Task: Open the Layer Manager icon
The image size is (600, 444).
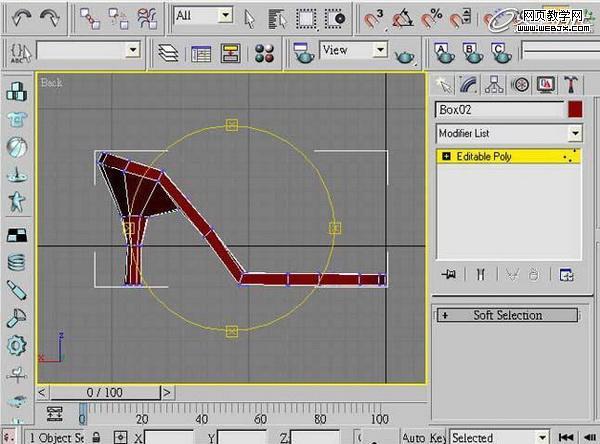Action: click(168, 53)
